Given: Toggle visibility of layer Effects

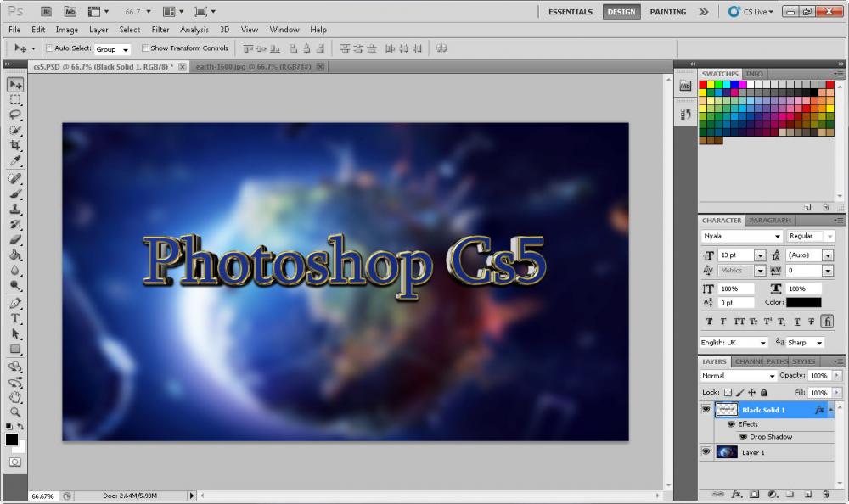Looking at the screenshot, I should pyautogui.click(x=732, y=424).
